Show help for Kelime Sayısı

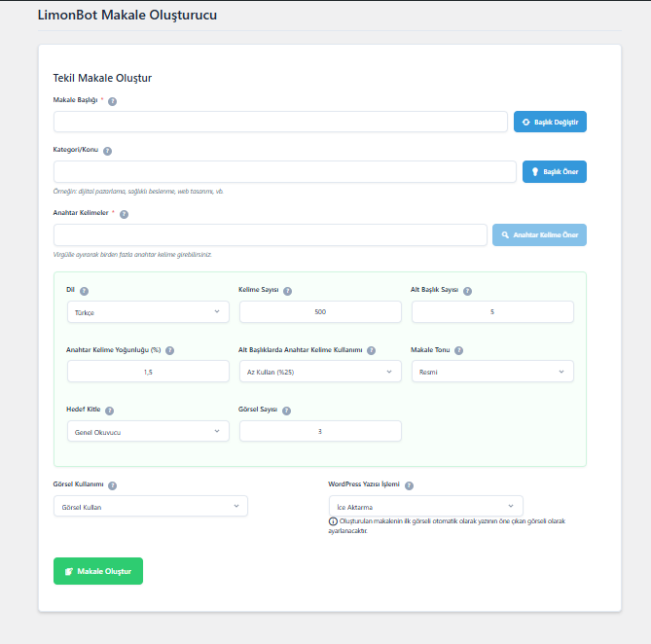pyautogui.click(x=287, y=291)
